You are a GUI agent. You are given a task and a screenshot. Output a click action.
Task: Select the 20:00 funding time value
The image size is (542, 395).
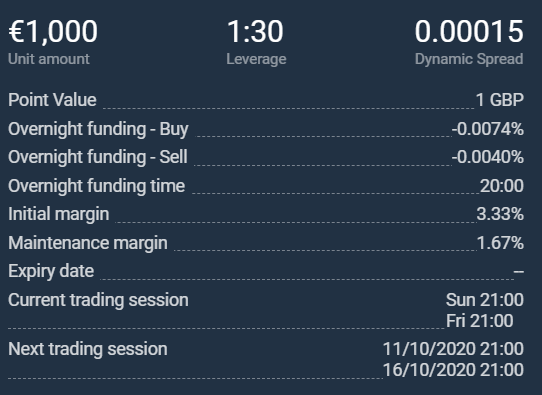pyautogui.click(x=502, y=186)
